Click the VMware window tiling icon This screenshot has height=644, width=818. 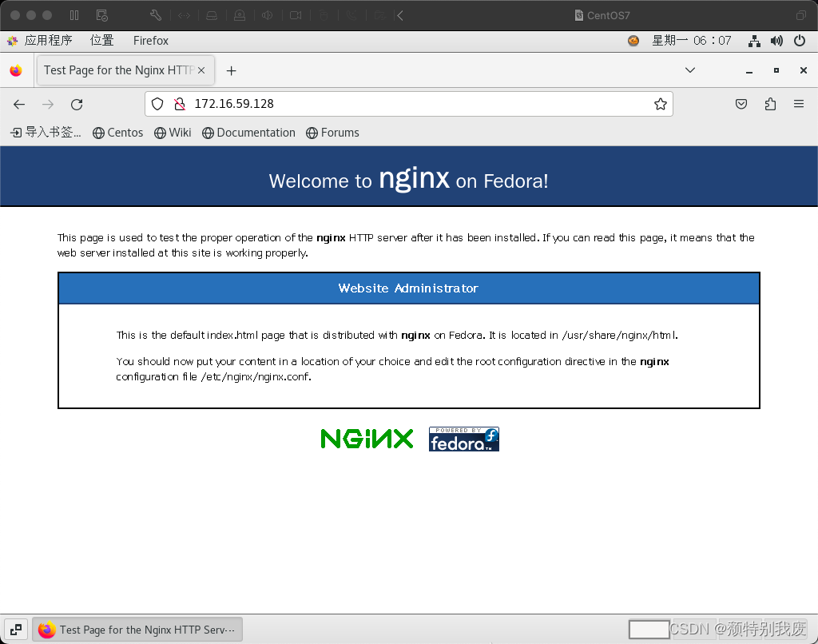[x=800, y=15]
